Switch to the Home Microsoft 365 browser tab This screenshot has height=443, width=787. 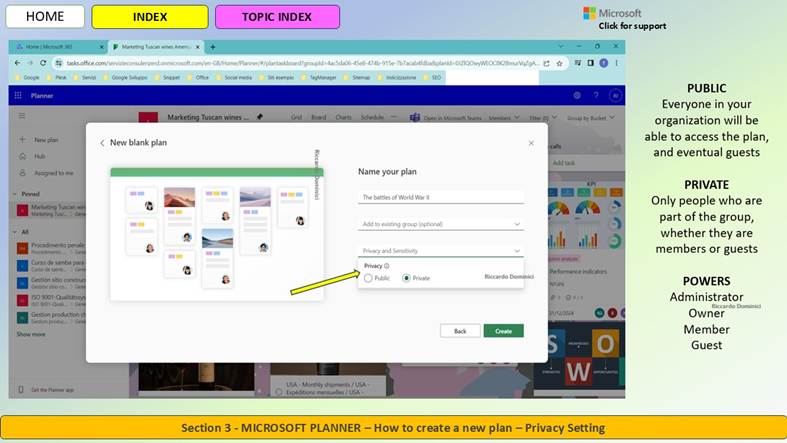[57, 47]
